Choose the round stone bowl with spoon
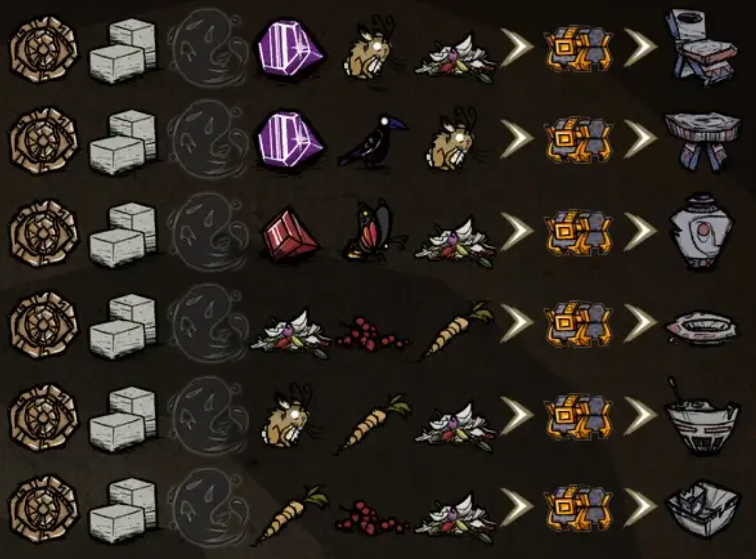Viewport: 756px width, 559px height. pyautogui.click(x=702, y=417)
